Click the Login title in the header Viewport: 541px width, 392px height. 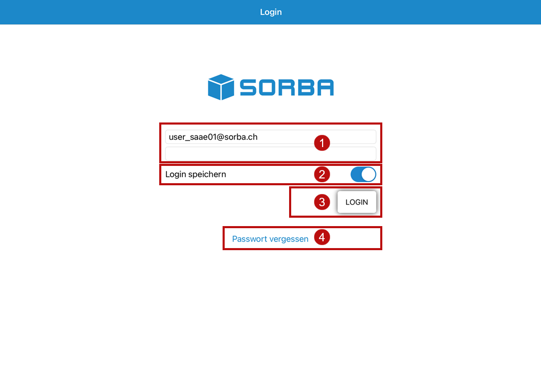[271, 12]
